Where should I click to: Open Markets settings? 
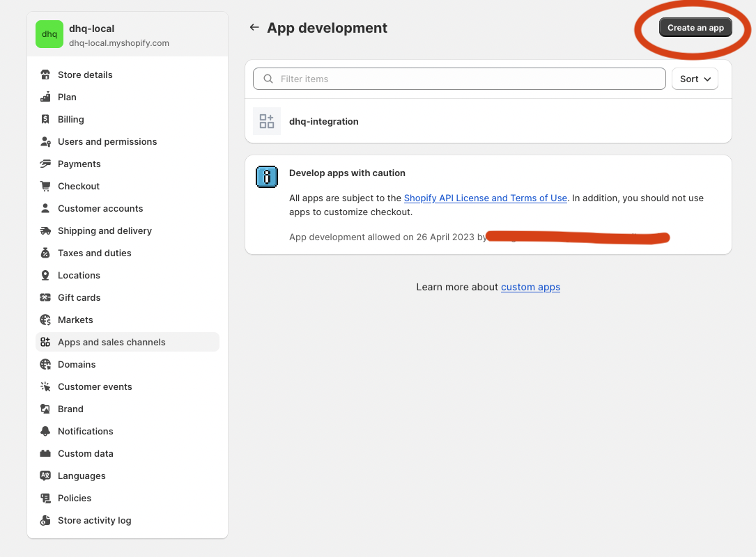coord(128,320)
